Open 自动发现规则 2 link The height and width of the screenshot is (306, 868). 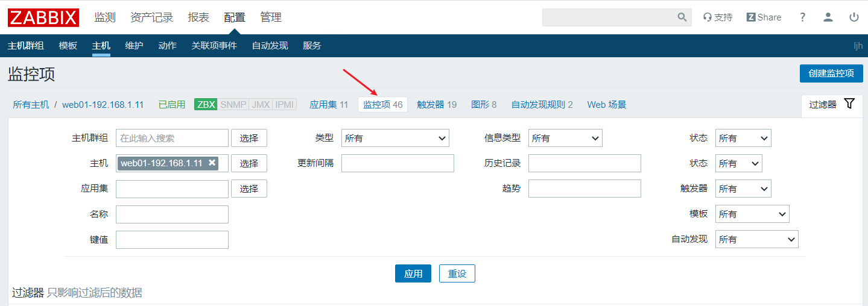pos(542,105)
